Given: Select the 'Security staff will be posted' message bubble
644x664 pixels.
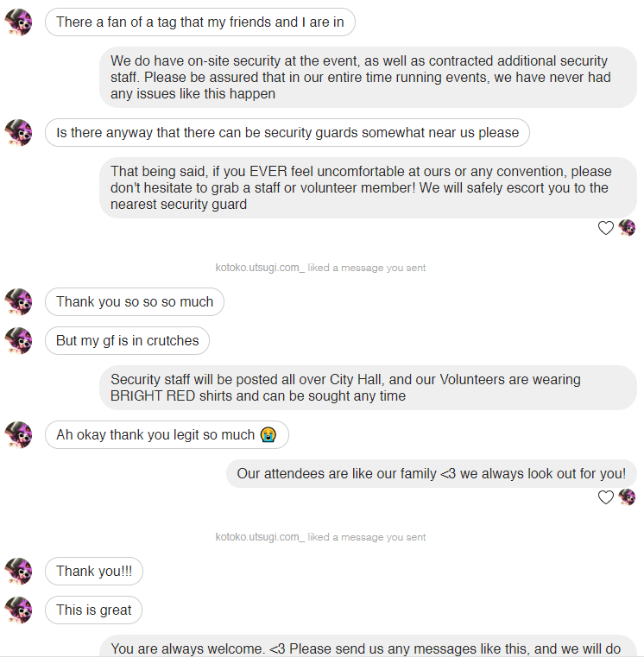Looking at the screenshot, I should pyautogui.click(x=368, y=388).
